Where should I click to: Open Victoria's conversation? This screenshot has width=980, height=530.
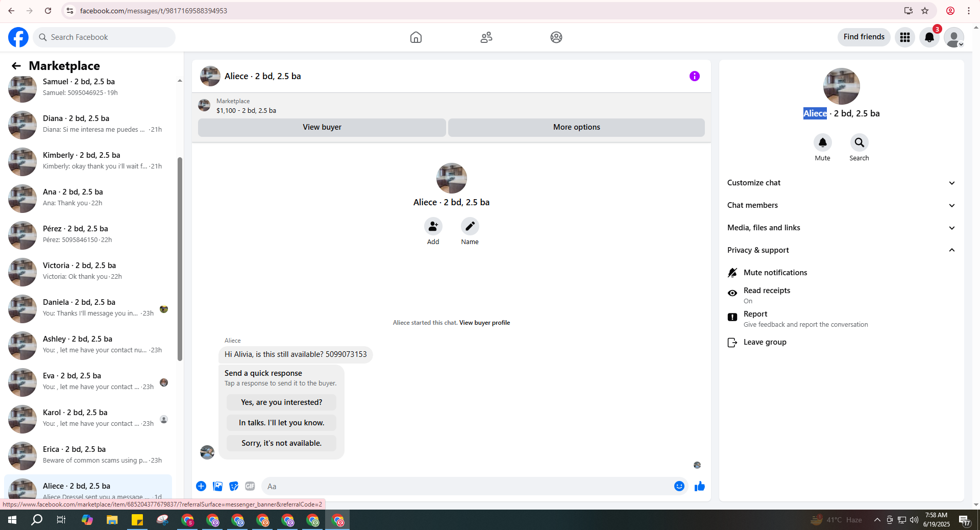pyautogui.click(x=88, y=271)
